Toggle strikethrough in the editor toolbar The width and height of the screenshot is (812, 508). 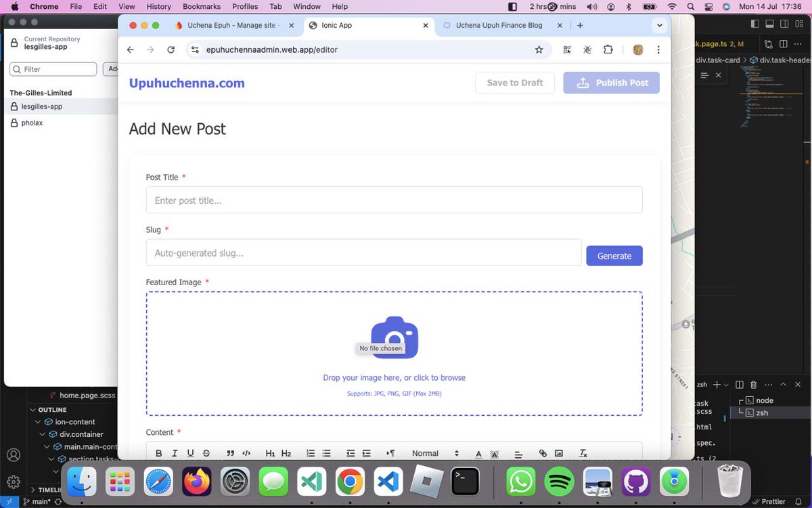click(x=206, y=453)
